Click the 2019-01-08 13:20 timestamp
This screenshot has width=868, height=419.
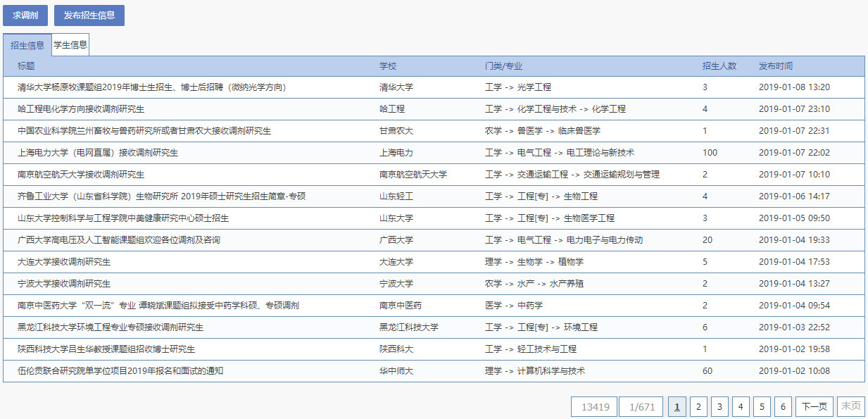tap(794, 87)
